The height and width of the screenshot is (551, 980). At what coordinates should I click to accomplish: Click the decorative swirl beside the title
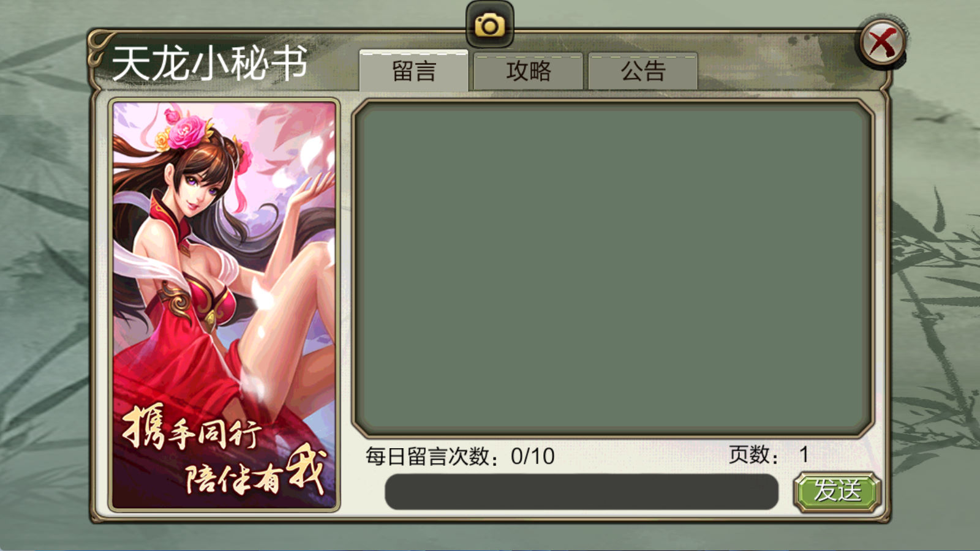98,49
